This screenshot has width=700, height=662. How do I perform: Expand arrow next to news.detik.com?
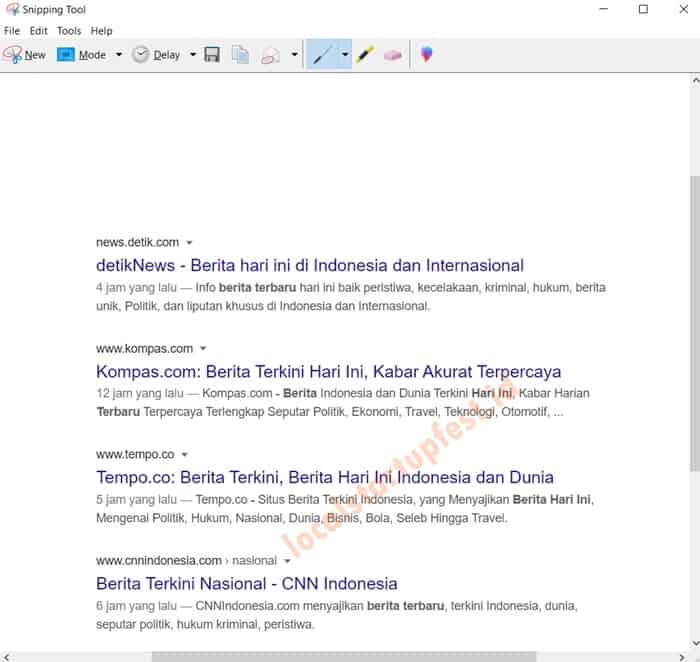coord(189,243)
